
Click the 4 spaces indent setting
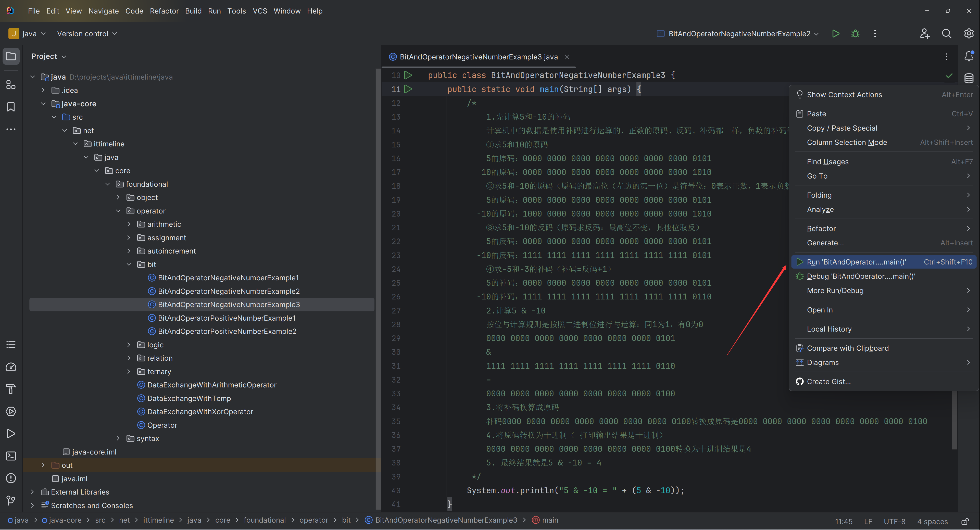(933, 521)
